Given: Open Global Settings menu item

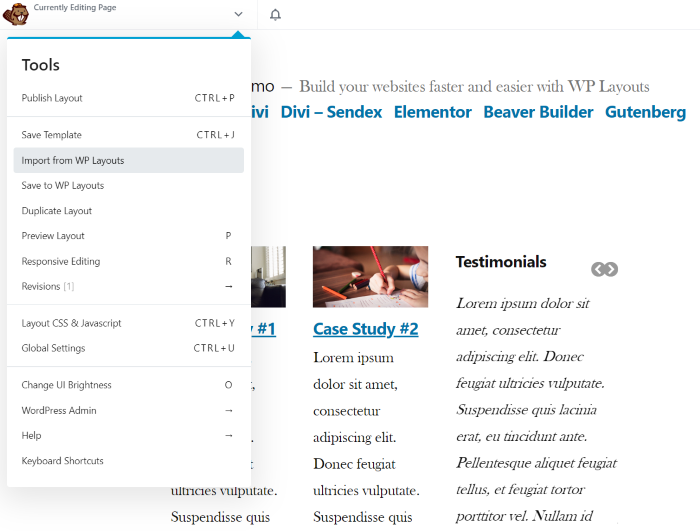Looking at the screenshot, I should 129,348.
